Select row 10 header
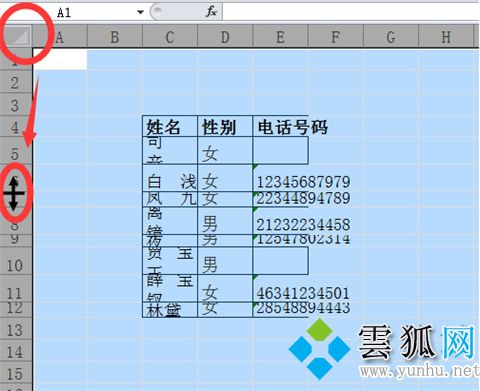Image resolution: width=480 pixels, height=391 pixels. tap(16, 261)
